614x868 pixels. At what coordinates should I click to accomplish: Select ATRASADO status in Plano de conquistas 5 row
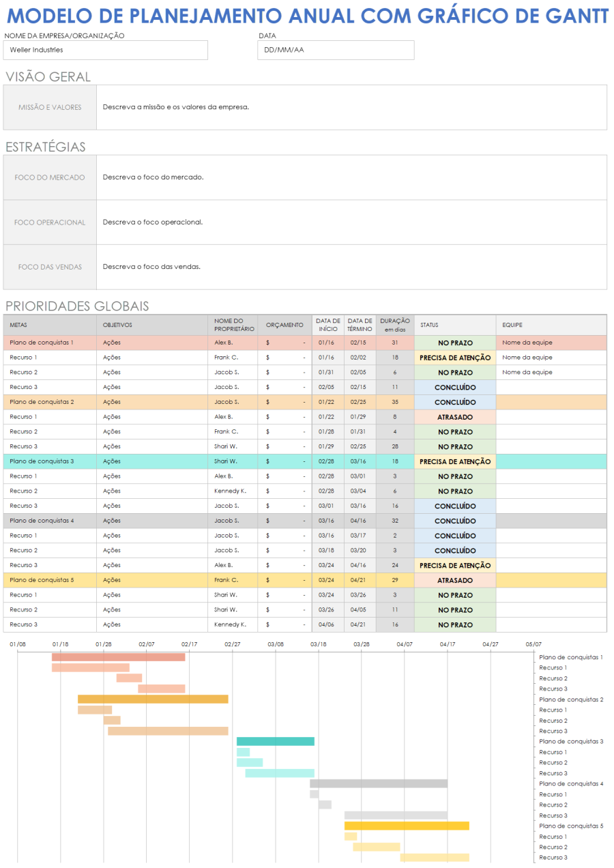[x=454, y=580]
